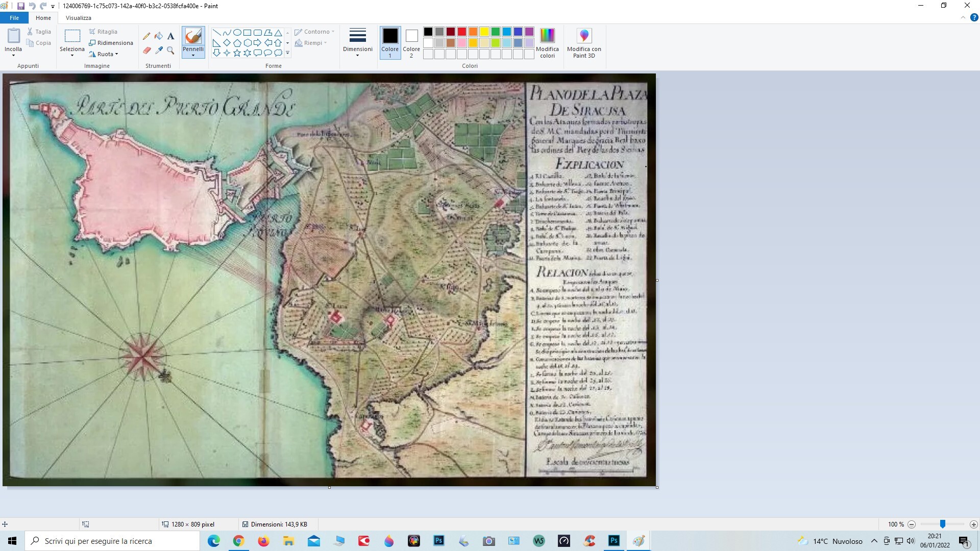Viewport: 980px width, 551px height.
Task: Switch to the Home tab
Action: pyautogui.click(x=43, y=18)
